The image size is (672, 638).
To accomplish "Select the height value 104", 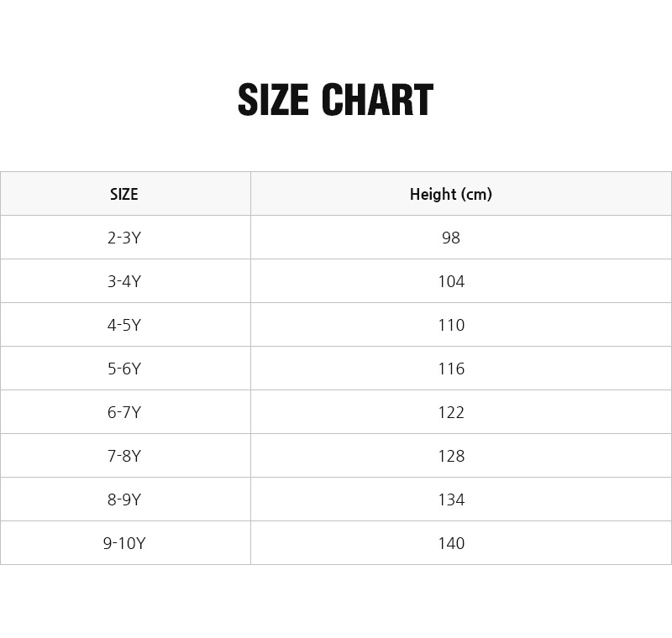I will coord(451,281).
